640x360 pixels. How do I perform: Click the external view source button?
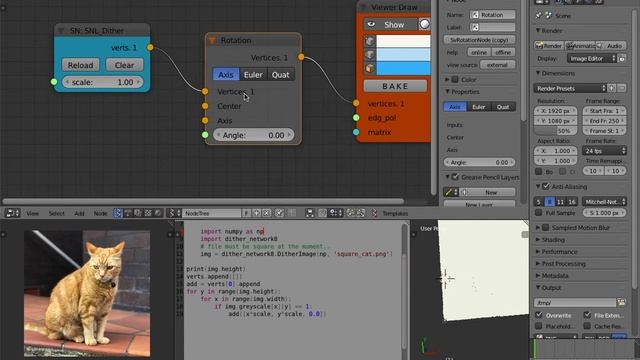pos(497,65)
